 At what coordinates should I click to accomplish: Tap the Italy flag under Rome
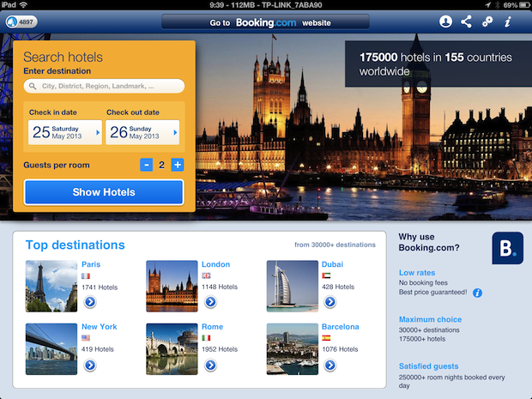[206, 338]
